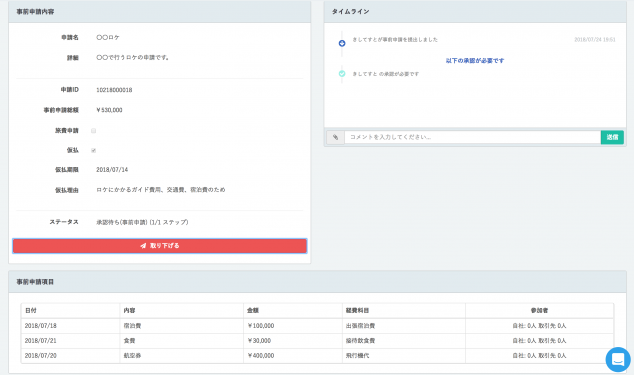This screenshot has width=634, height=375.
Task: Click the blue submitted timeline marker
Action: pos(342,43)
